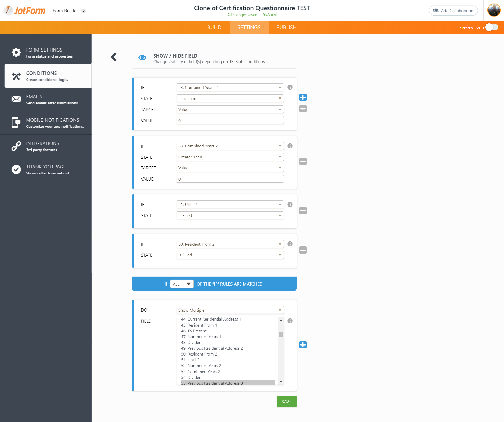Click the back arrow icon
The image size is (504, 422).
114,57
